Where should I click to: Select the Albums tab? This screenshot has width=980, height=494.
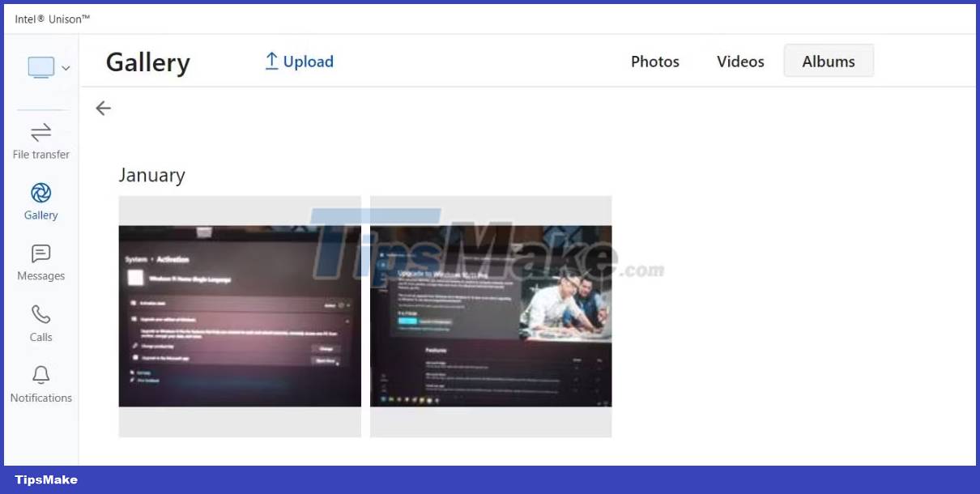tap(828, 61)
